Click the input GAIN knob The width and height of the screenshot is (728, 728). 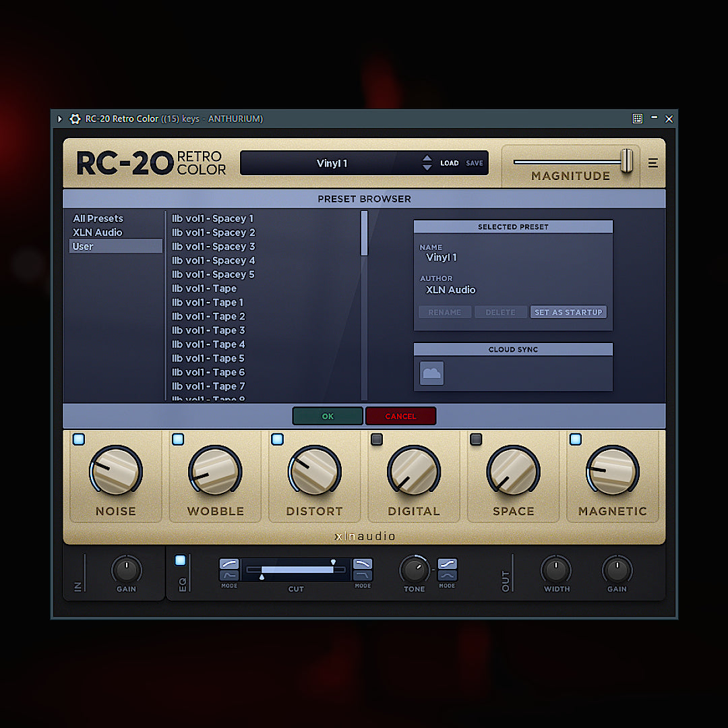tap(126, 570)
